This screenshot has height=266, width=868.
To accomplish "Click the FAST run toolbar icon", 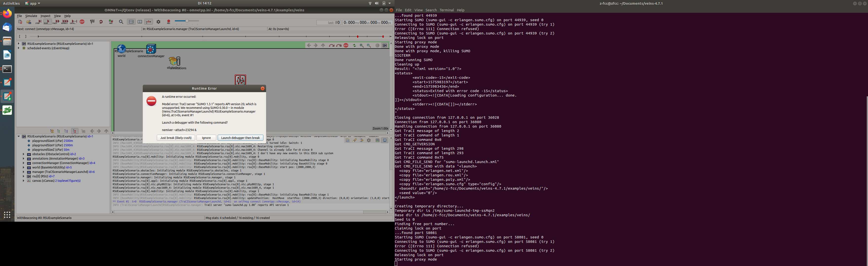I will (56, 22).
